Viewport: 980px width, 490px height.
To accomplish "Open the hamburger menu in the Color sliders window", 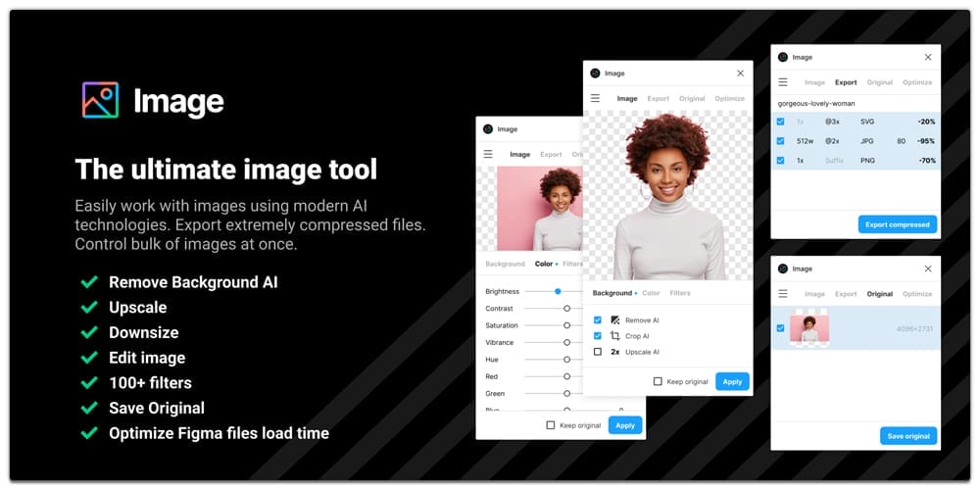I will (x=488, y=154).
